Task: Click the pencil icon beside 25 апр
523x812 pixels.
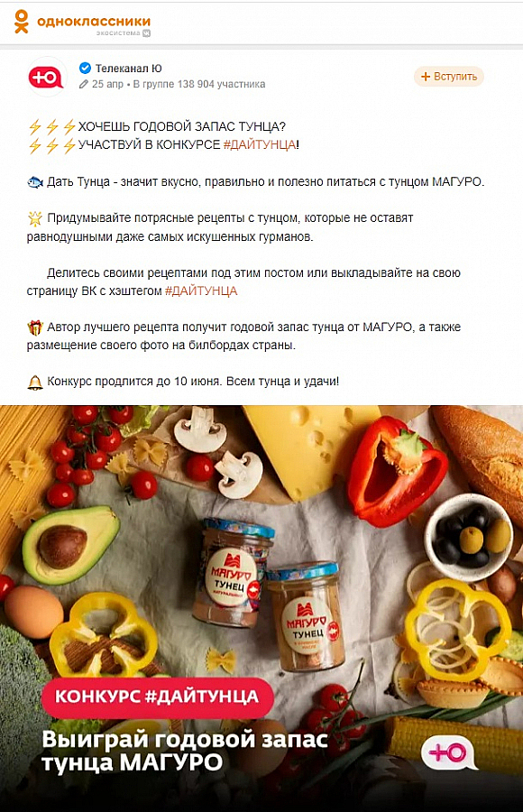Action: click(83, 85)
